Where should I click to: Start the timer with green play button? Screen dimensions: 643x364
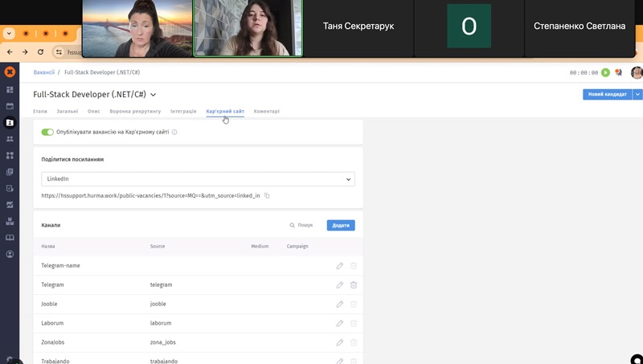point(605,72)
